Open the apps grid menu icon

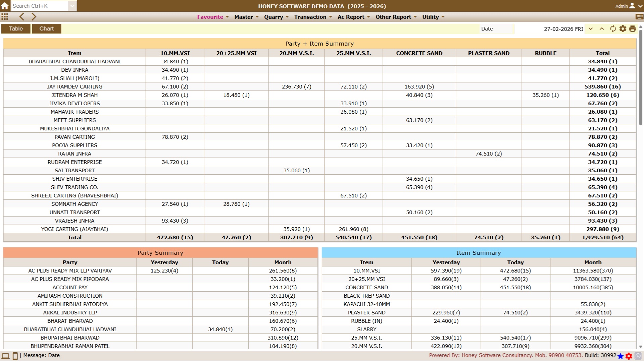coord(5,17)
